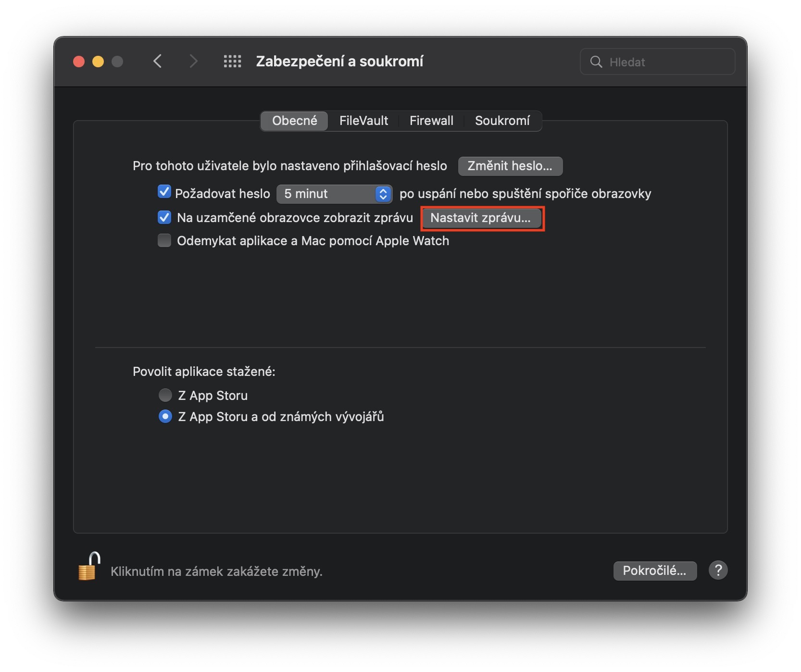
Task: Open help with the question mark button
Action: [718, 571]
